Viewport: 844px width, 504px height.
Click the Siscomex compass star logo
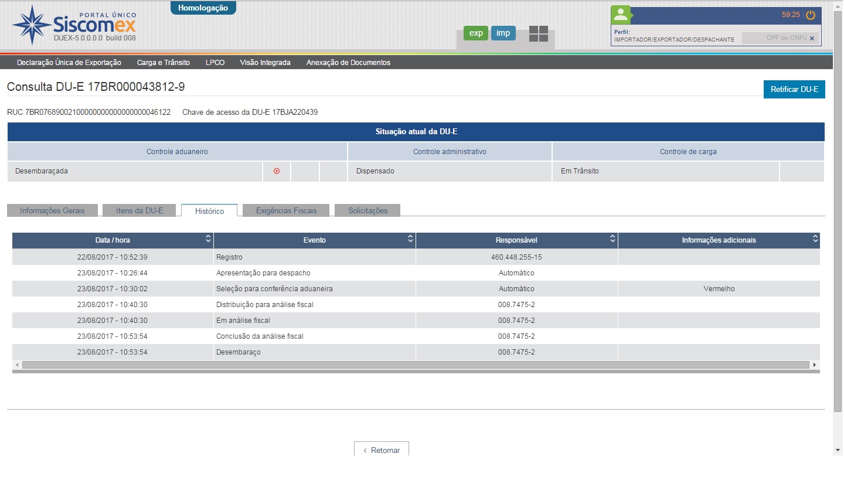32,25
